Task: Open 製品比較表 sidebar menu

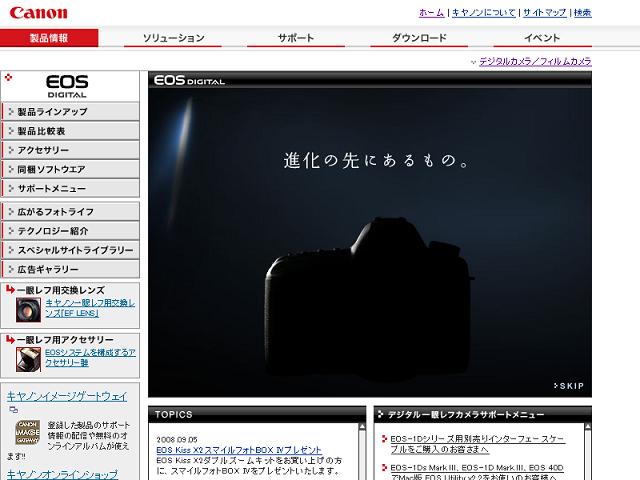Action: pos(70,131)
